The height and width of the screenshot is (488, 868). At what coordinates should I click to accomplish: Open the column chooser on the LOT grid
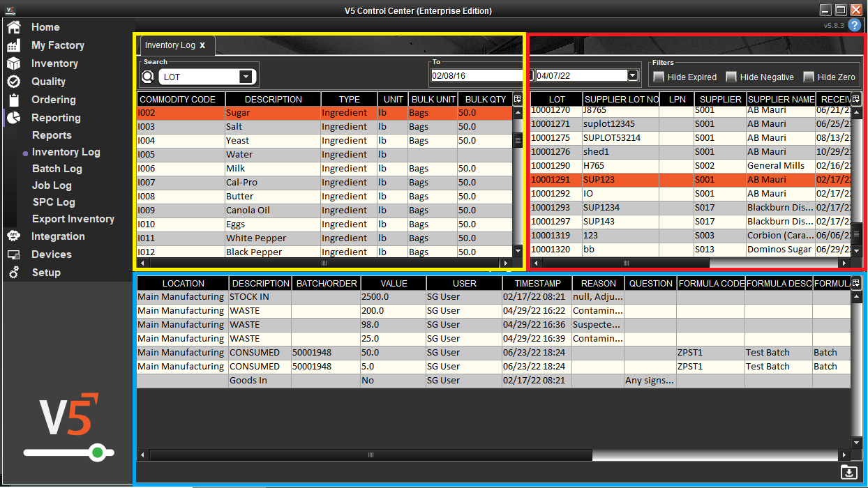(855, 99)
